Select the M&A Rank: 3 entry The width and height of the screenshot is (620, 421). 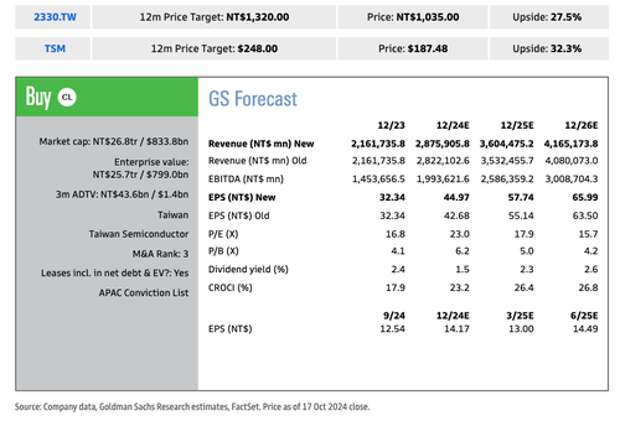coord(156,253)
